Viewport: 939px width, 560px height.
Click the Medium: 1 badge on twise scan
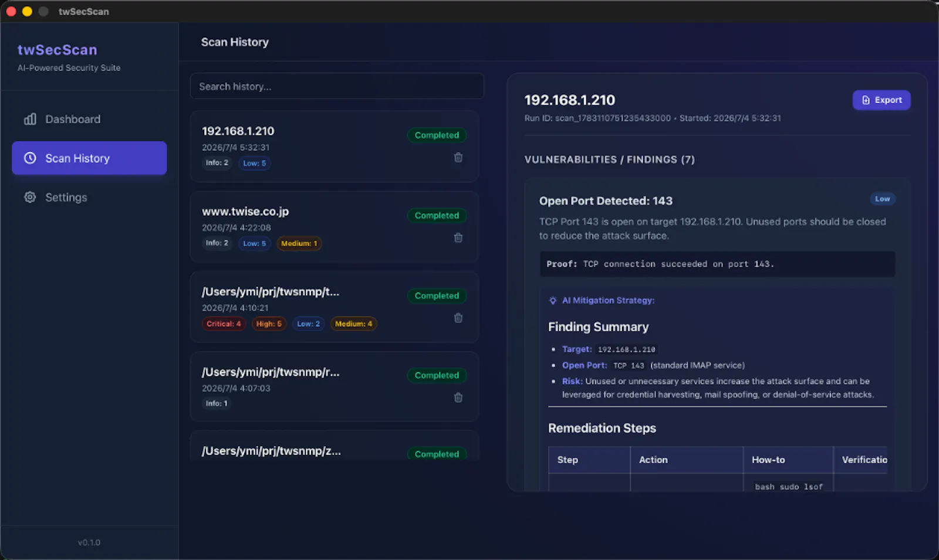(x=299, y=243)
